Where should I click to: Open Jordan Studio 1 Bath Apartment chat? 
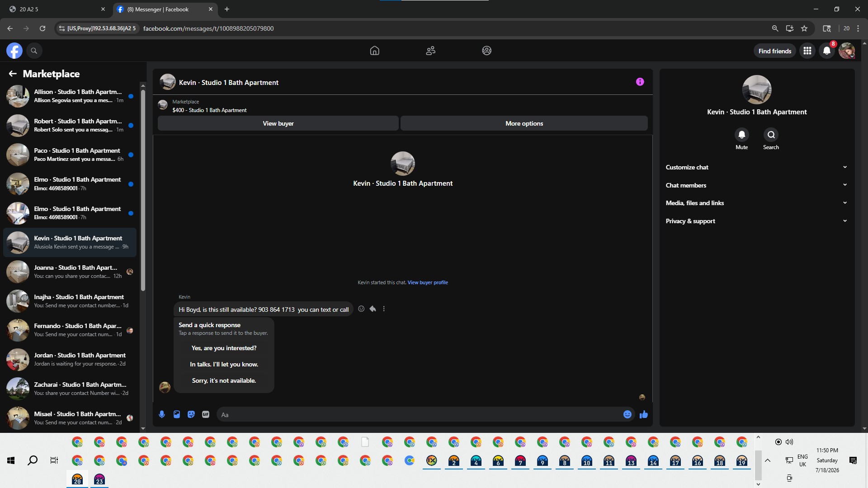70,359
